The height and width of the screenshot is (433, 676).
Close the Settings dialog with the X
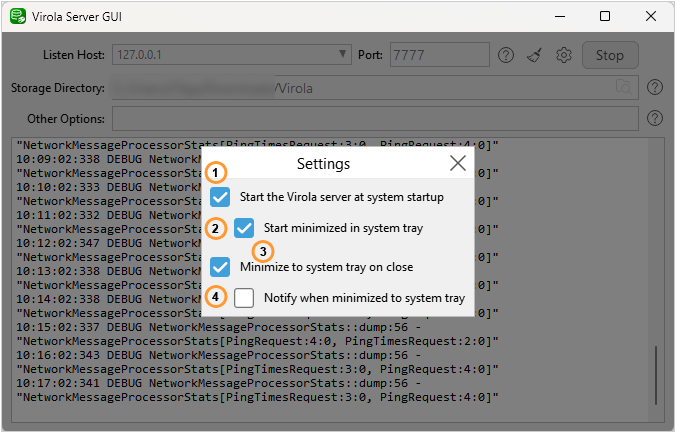[457, 163]
